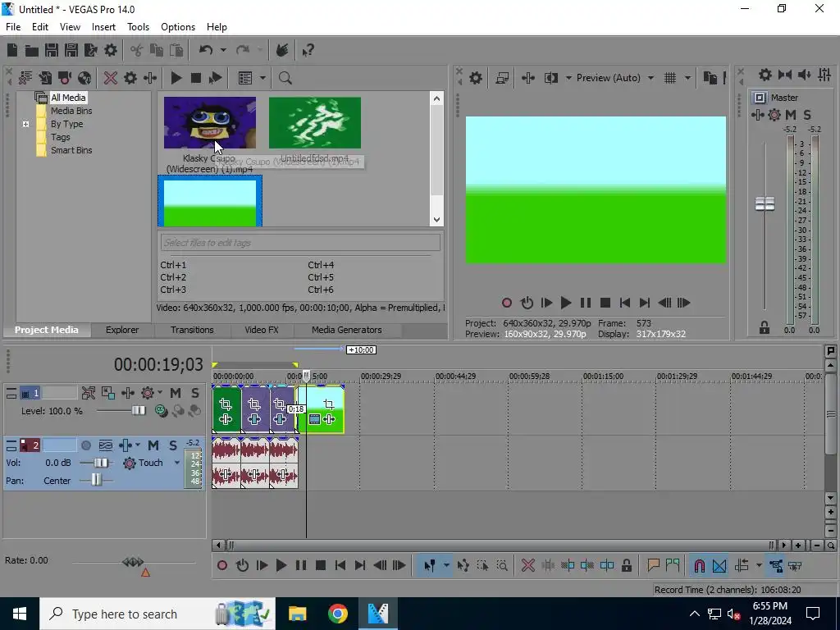Solo the Master bus with S
The width and height of the screenshot is (840, 630).
(x=807, y=115)
